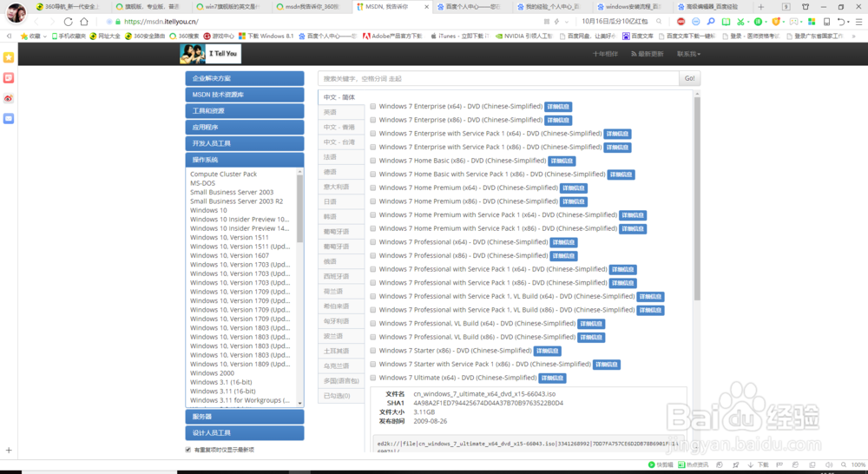The height and width of the screenshot is (474, 868).
Task: Click the 快剪辑 play icon in status bar
Action: [x=652, y=465]
